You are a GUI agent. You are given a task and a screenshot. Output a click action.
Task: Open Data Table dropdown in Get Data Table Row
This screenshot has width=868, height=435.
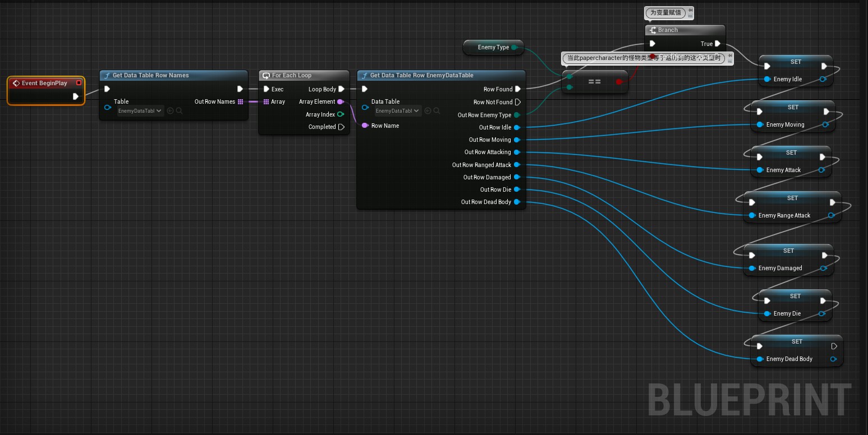(397, 111)
